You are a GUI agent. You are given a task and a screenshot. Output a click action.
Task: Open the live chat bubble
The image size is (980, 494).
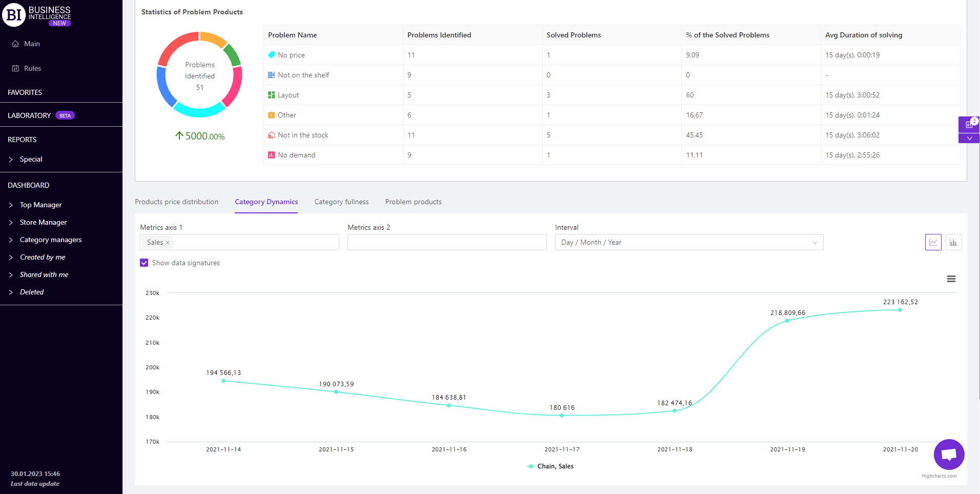click(x=949, y=455)
